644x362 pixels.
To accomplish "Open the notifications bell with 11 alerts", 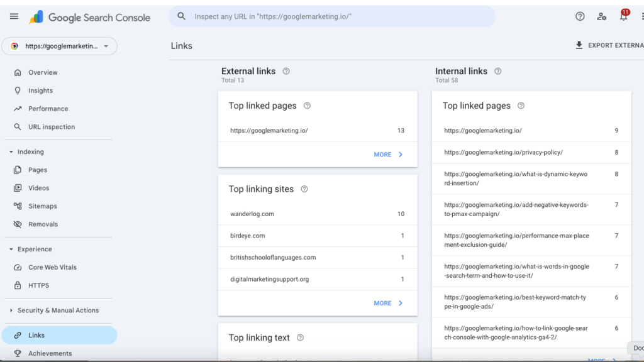I will (623, 16).
